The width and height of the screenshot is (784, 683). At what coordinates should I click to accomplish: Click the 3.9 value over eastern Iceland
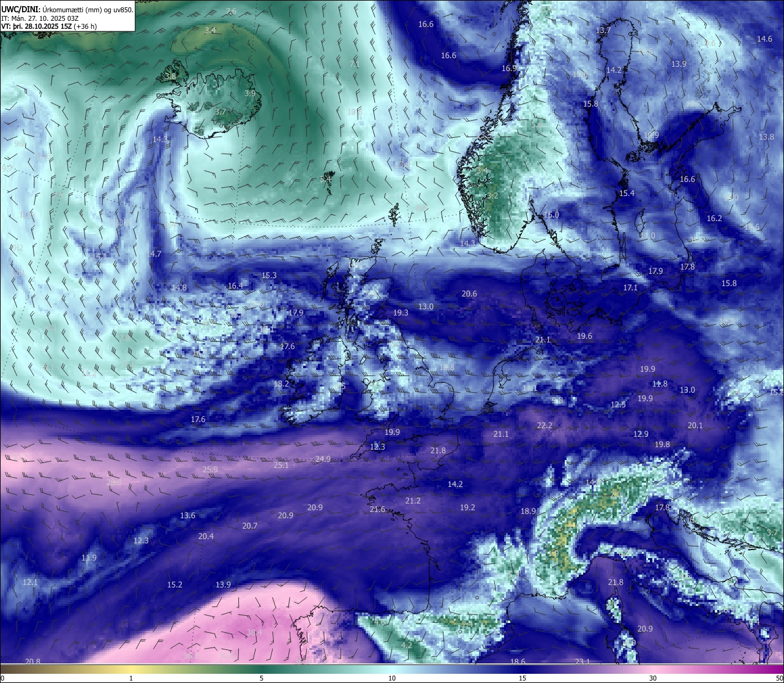(249, 94)
